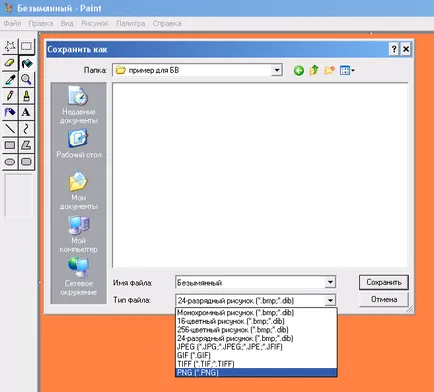Open the Палитра menu
This screenshot has height=392, width=434.
131,23
